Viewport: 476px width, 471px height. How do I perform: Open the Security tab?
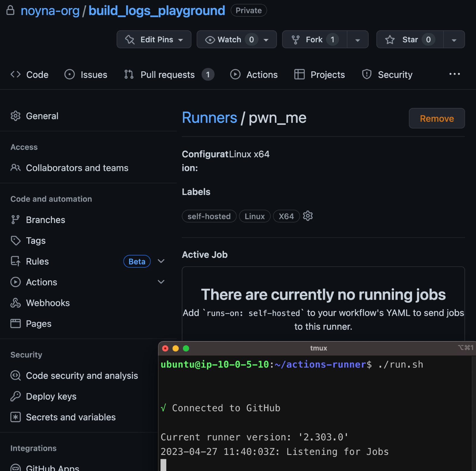[x=387, y=74]
